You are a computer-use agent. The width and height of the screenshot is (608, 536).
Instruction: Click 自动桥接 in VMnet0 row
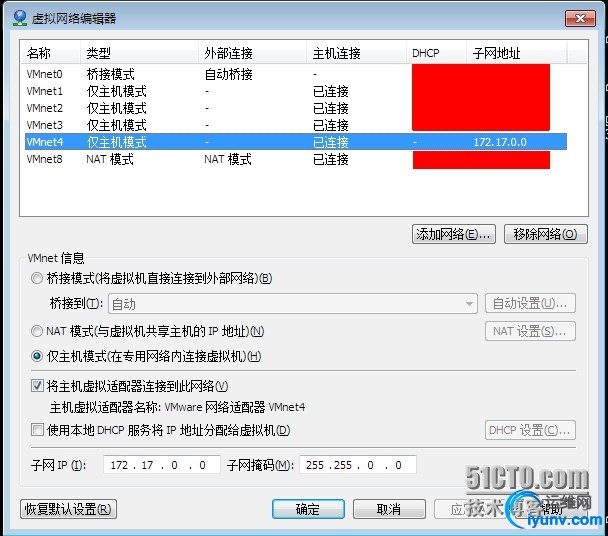(228, 74)
